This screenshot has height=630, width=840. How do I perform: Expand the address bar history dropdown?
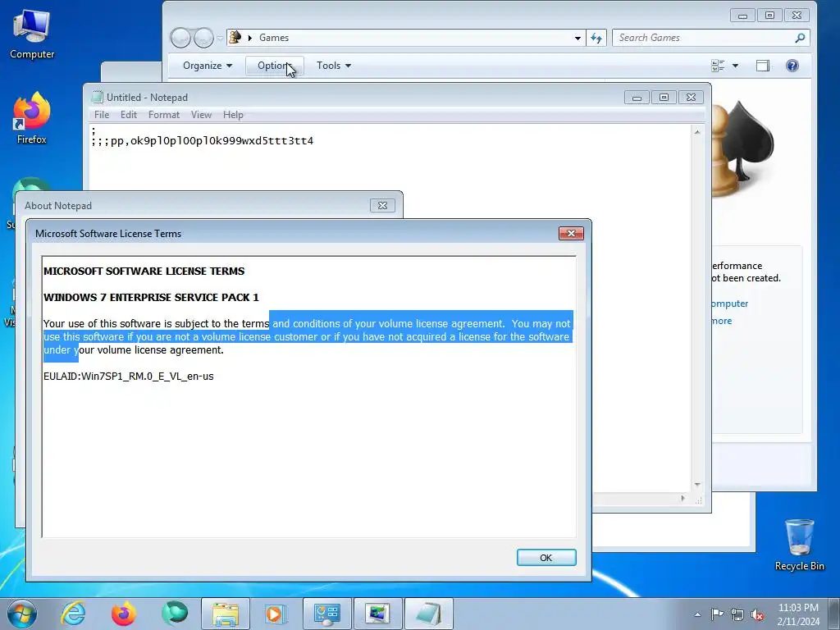tap(577, 38)
